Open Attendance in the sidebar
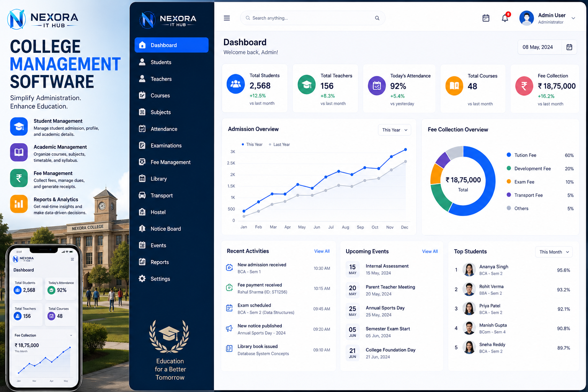The image size is (588, 392). click(x=171, y=129)
